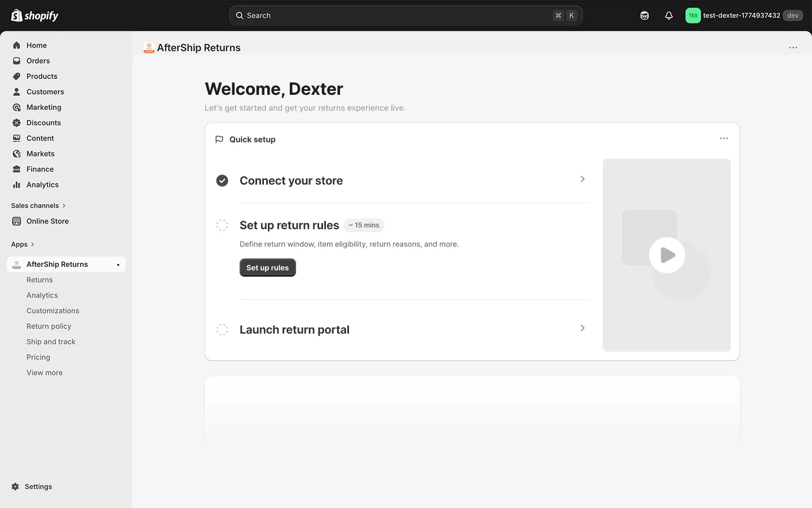
Task: Open Return policy submenu item
Action: 49,326
